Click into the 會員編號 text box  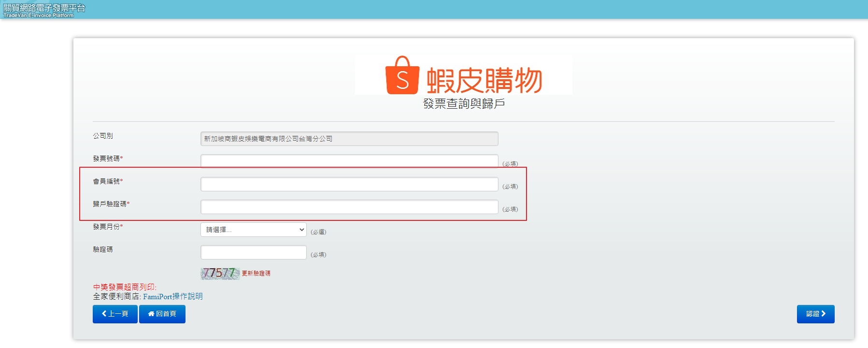tap(349, 184)
